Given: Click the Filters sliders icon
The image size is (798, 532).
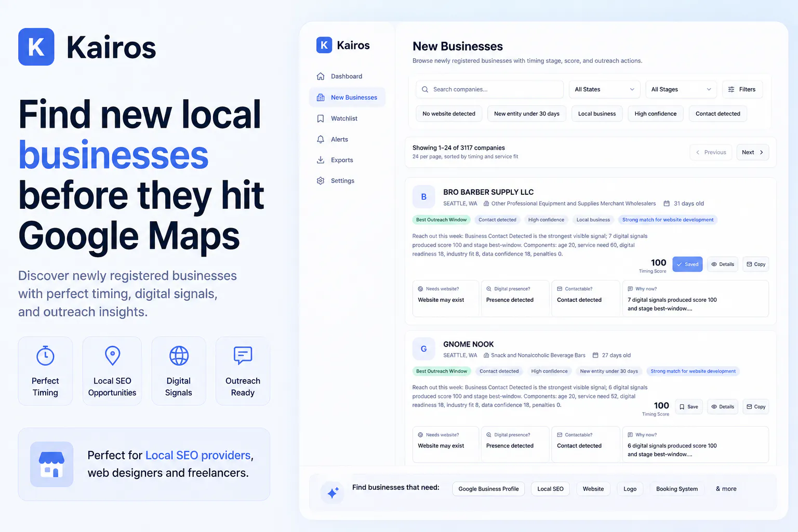Looking at the screenshot, I should pos(731,89).
